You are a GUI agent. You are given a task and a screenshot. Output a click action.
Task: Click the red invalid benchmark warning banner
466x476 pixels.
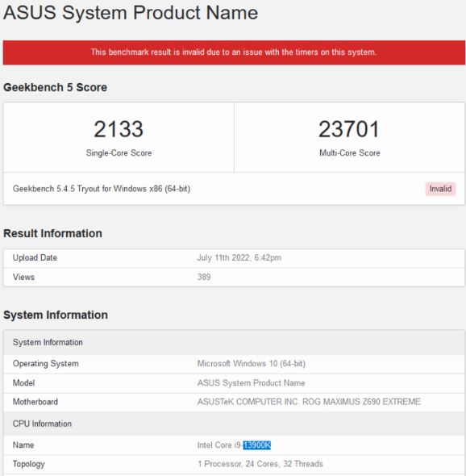[x=234, y=52]
